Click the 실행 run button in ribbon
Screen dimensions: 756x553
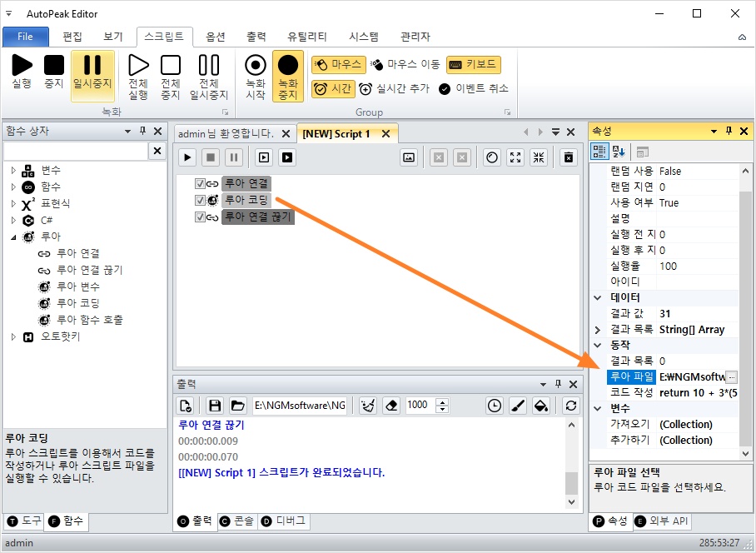22,72
